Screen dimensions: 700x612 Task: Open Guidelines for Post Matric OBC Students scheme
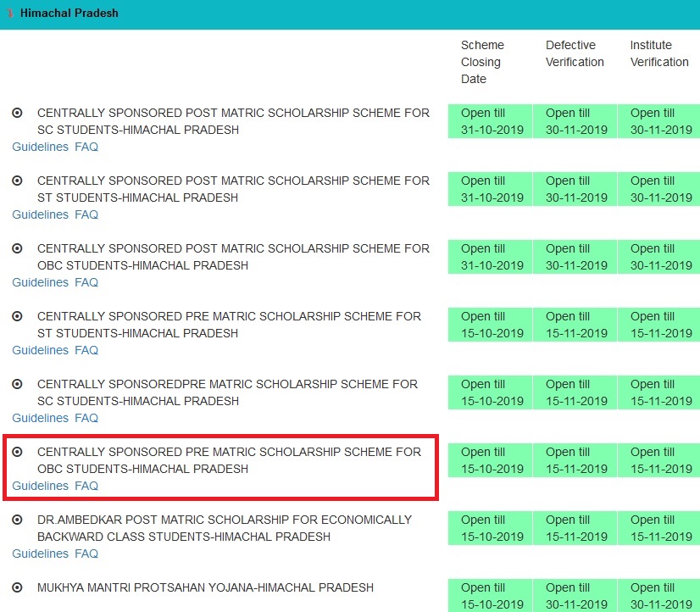(x=40, y=282)
